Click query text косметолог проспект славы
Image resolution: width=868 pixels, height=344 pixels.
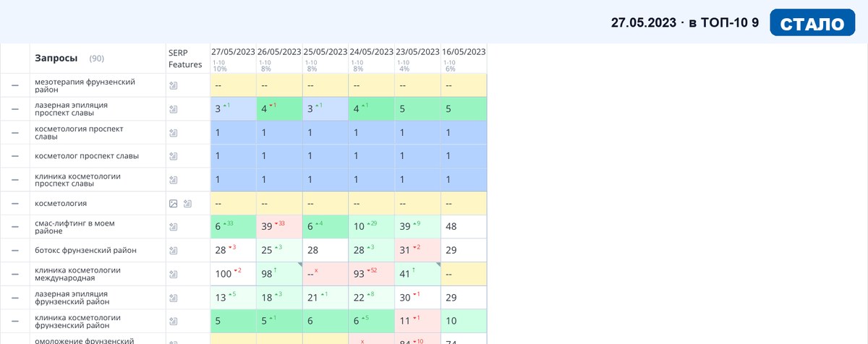(86, 156)
